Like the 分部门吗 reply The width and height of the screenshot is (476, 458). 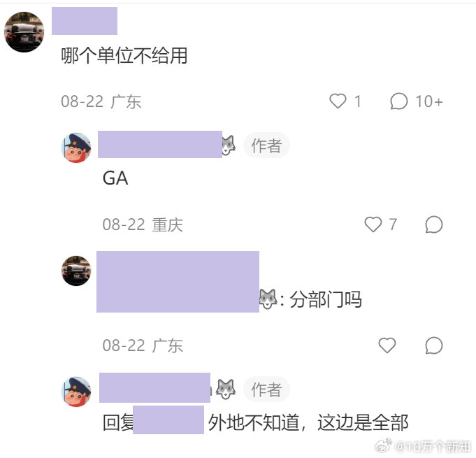coord(387,345)
